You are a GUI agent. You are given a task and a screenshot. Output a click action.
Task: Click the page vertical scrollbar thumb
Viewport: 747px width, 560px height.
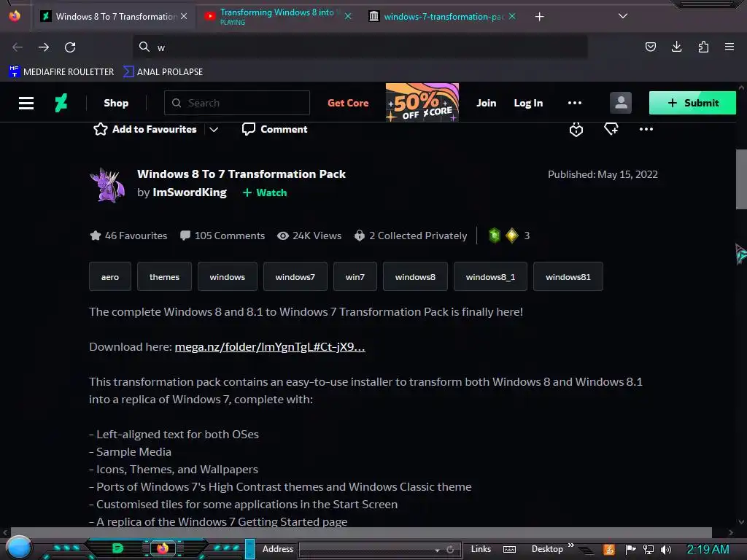pyautogui.click(x=741, y=179)
